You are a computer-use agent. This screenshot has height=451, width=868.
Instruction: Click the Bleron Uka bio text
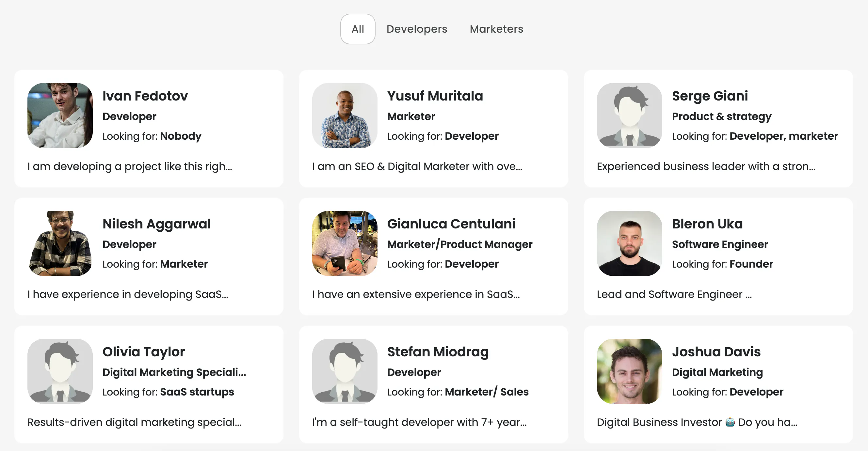[674, 294]
